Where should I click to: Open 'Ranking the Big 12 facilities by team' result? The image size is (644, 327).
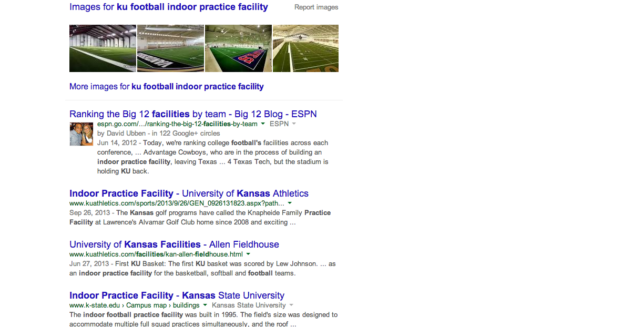193,114
